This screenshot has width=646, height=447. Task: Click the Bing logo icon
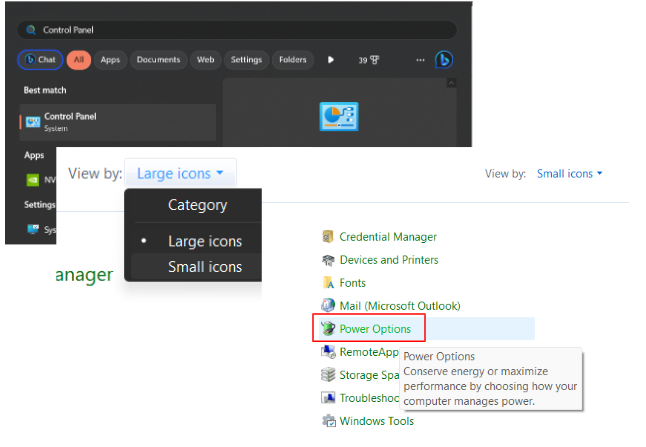pyautogui.click(x=444, y=60)
